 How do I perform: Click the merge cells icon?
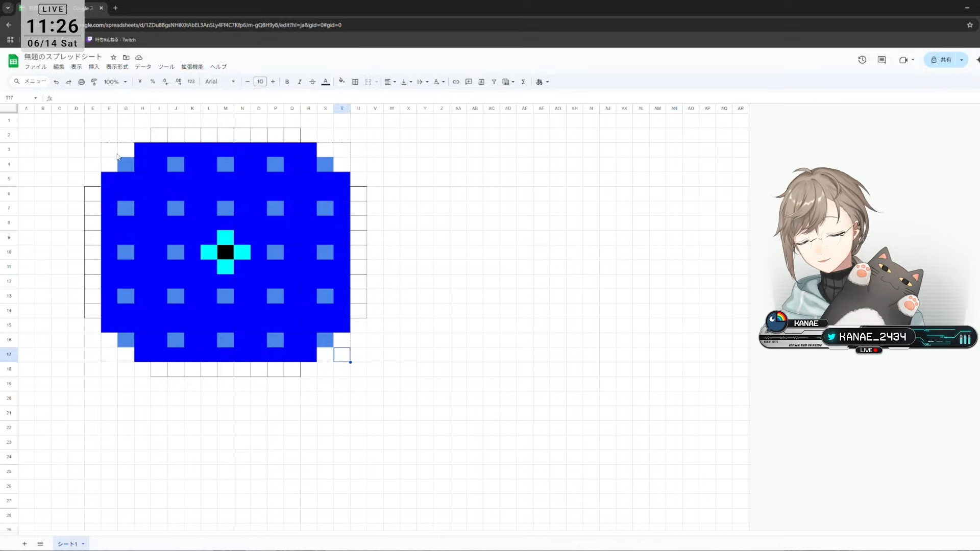368,82
